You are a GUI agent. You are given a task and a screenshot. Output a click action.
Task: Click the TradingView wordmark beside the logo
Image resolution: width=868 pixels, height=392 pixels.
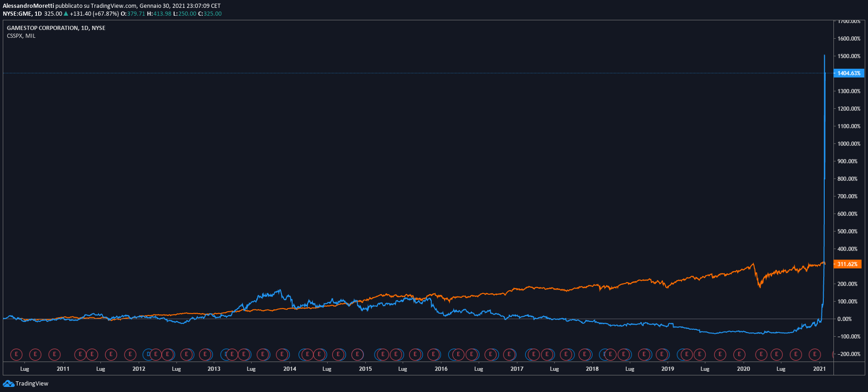click(32, 384)
